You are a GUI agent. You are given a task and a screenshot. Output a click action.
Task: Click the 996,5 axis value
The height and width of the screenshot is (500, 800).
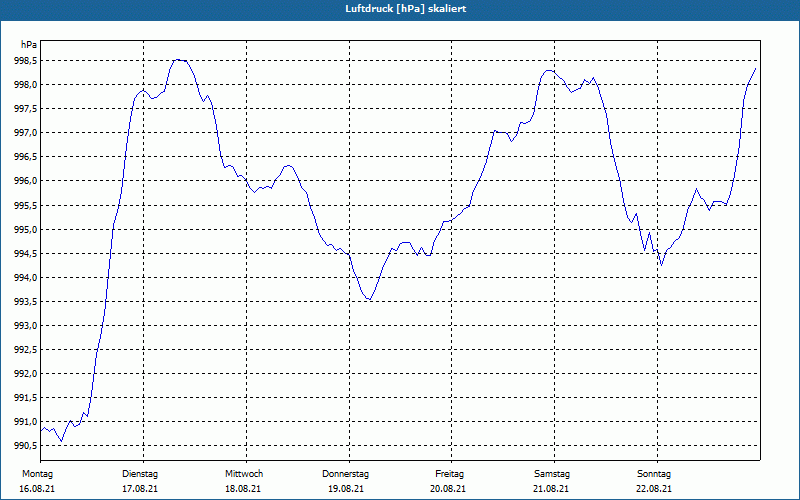coord(24,157)
